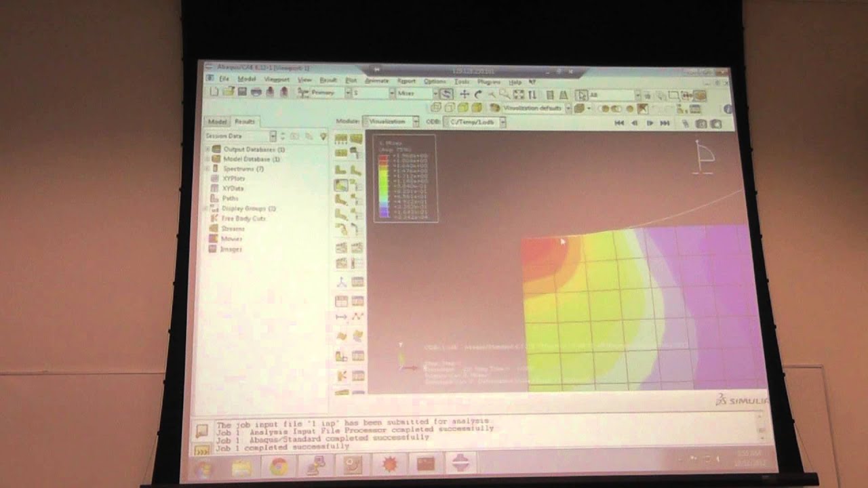The width and height of the screenshot is (868, 488).
Task: Open Chrome from the Windows taskbar
Action: coord(279,466)
